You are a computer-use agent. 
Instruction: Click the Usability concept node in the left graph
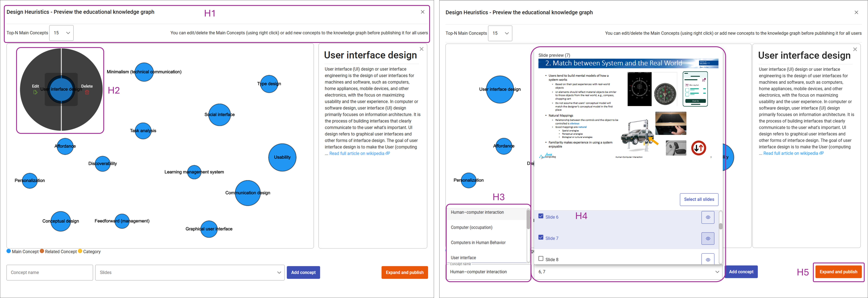click(282, 157)
